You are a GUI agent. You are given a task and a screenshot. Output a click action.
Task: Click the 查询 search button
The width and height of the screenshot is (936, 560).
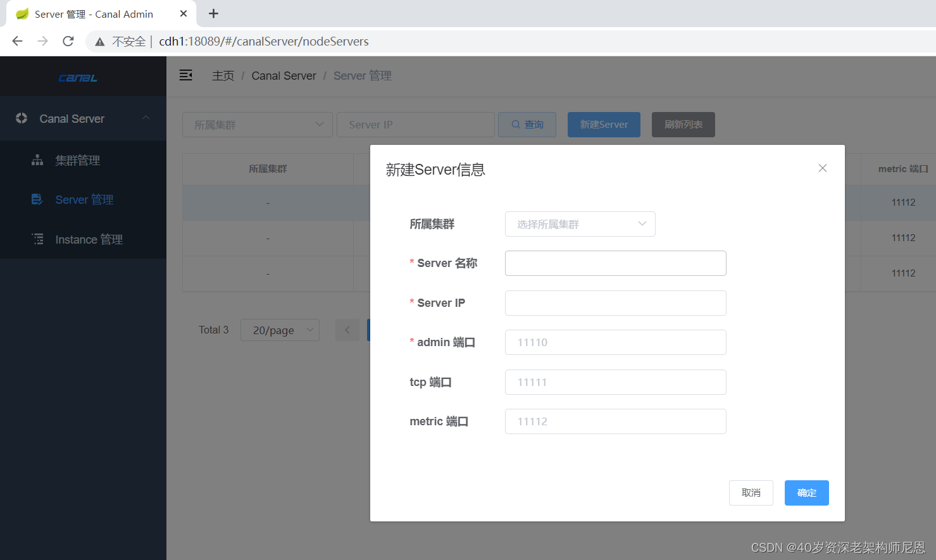(x=527, y=125)
